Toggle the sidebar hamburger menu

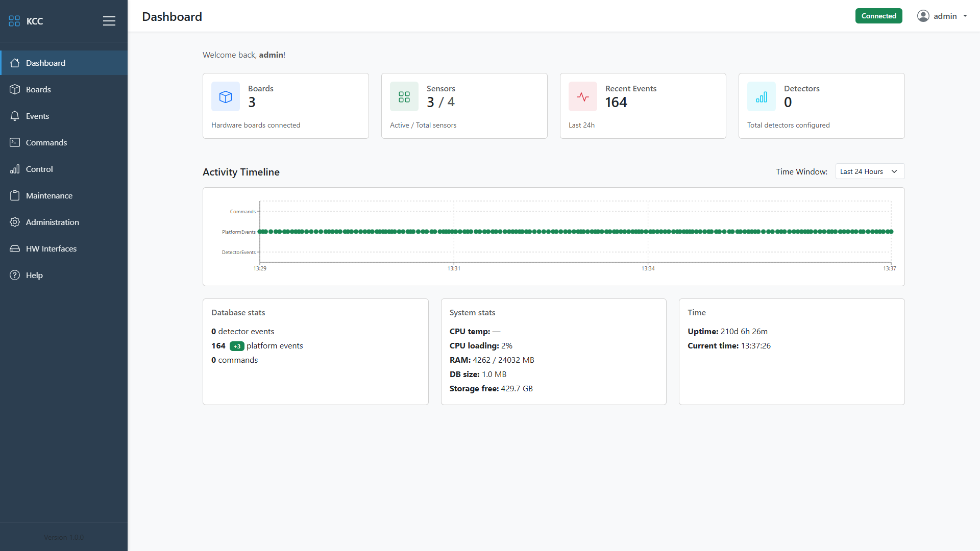point(109,21)
